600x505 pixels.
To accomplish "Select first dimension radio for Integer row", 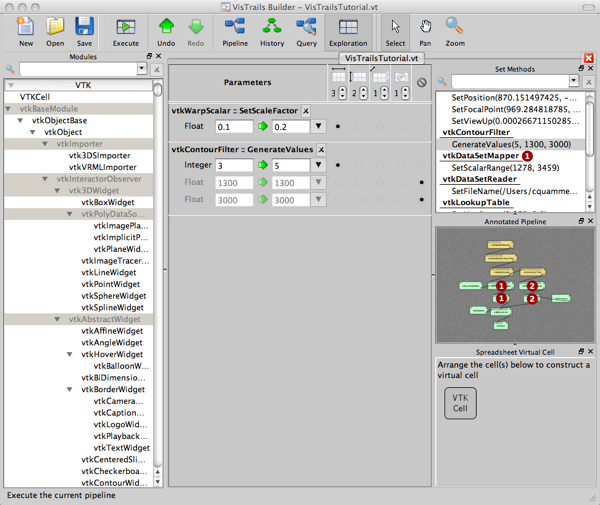I will [338, 165].
